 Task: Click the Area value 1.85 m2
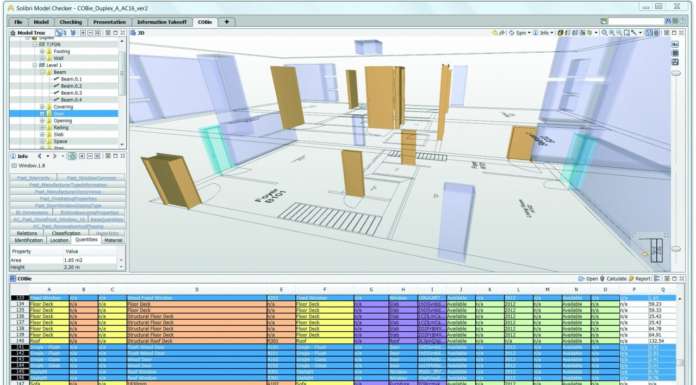point(73,260)
